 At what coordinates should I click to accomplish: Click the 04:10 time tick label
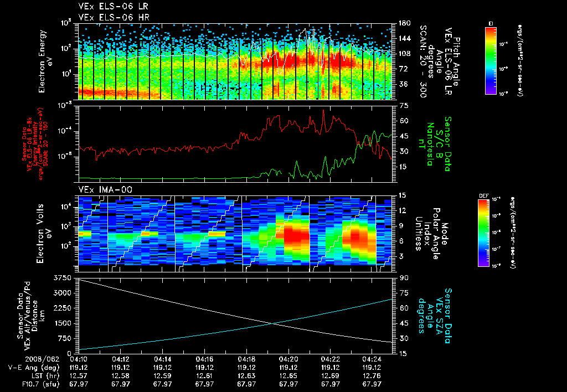coord(79,359)
